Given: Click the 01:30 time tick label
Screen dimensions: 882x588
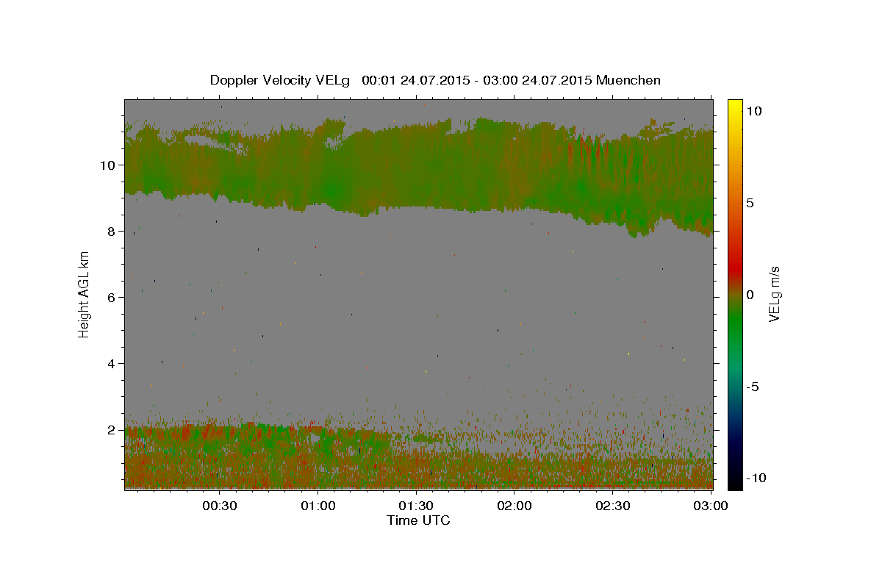Looking at the screenshot, I should [x=416, y=506].
